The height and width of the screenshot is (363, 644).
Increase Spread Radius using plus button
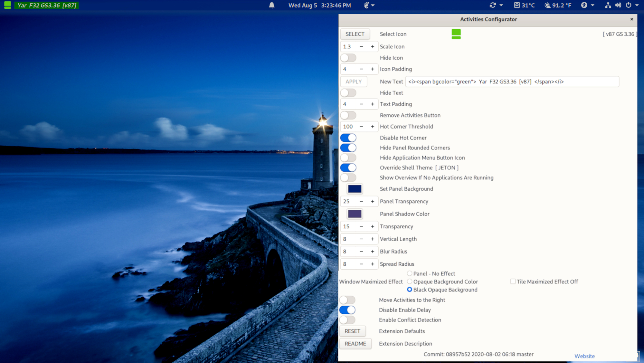(x=372, y=264)
